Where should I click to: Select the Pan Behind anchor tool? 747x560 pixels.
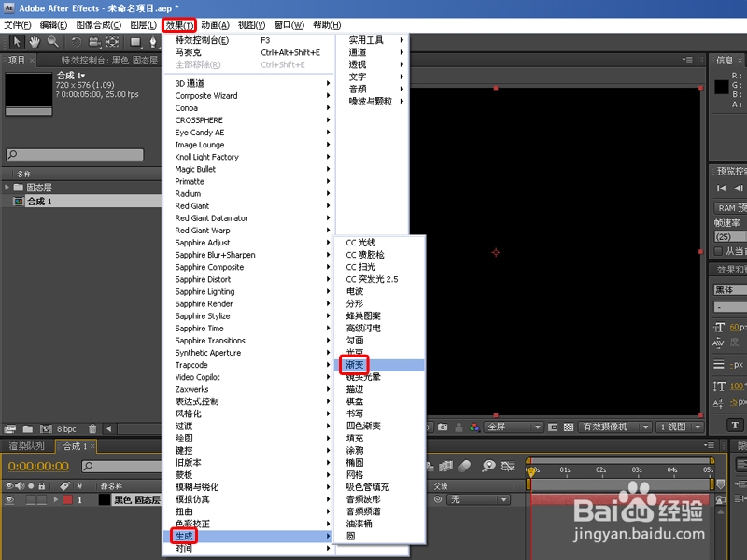pos(112,42)
